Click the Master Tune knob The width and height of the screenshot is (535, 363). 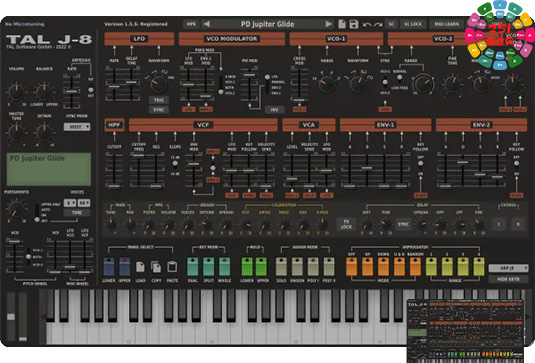[x=16, y=132]
